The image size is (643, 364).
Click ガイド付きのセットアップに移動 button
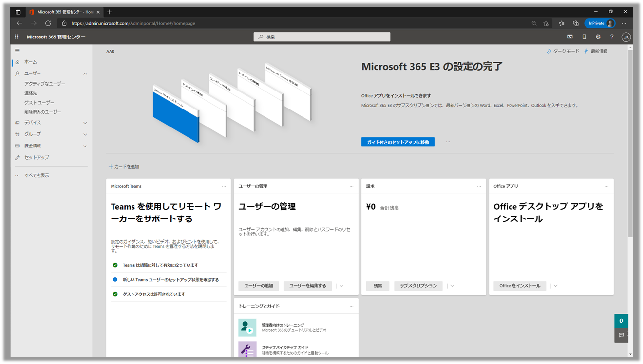pyautogui.click(x=398, y=142)
